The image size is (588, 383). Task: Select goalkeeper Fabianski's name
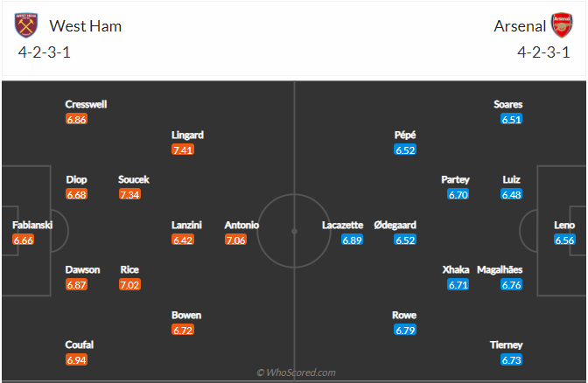31,225
